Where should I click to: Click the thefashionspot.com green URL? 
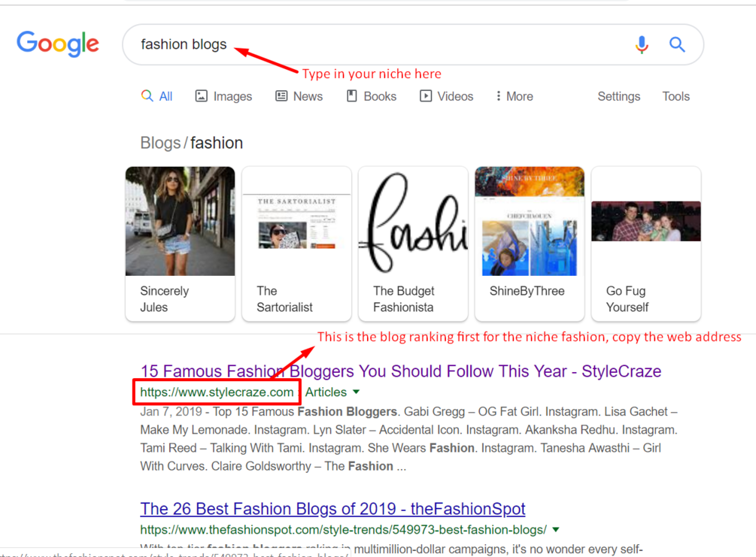[343, 529]
